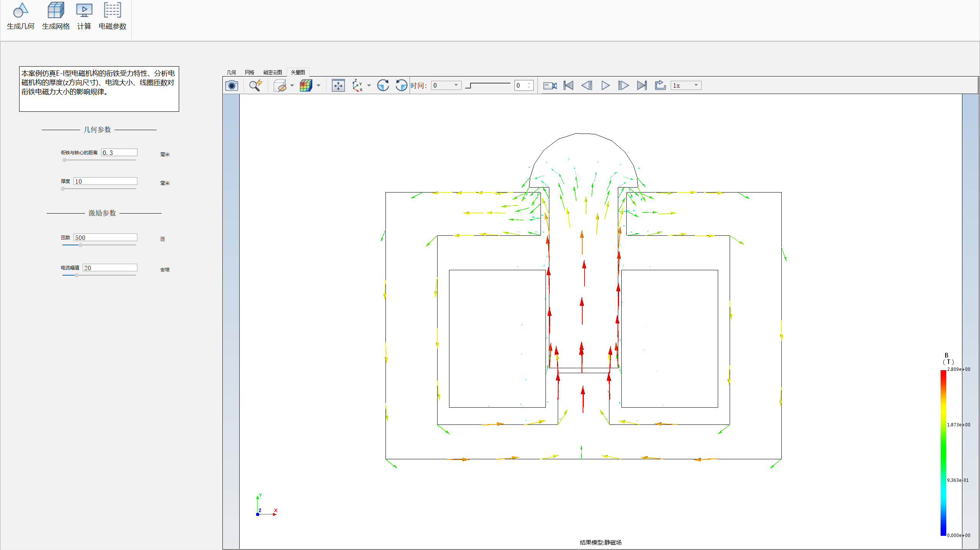Viewport: 980px width, 550px height.
Task: Click the XYZ axis orientation icon
Action: pyautogui.click(x=358, y=85)
